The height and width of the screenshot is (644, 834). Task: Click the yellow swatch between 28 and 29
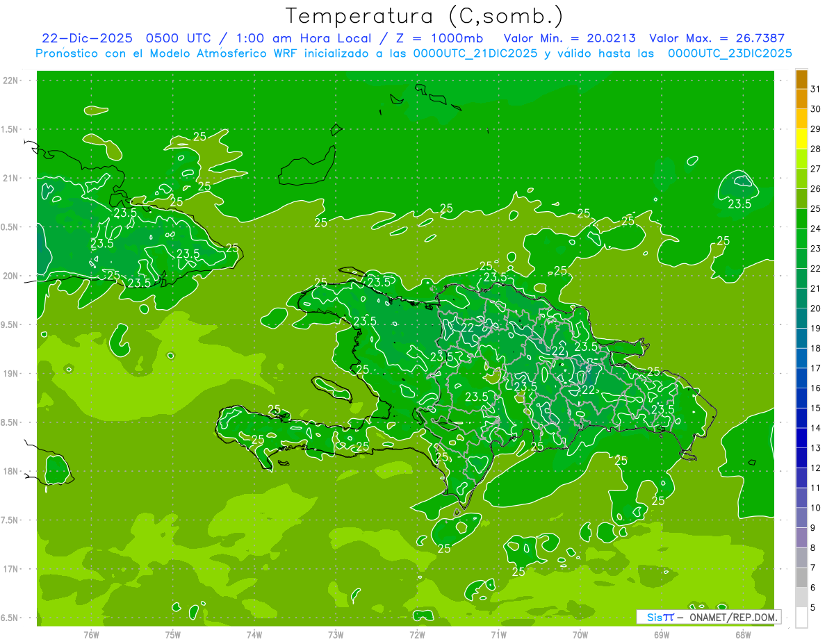(801, 139)
